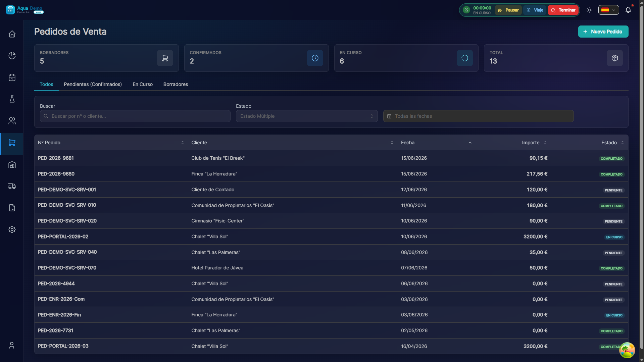Click the 217,56 € amount
Screen dimensions: 644x362
coord(537,174)
